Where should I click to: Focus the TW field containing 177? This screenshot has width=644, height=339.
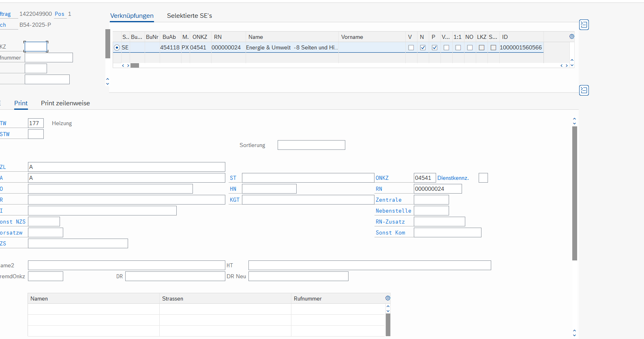pos(36,123)
